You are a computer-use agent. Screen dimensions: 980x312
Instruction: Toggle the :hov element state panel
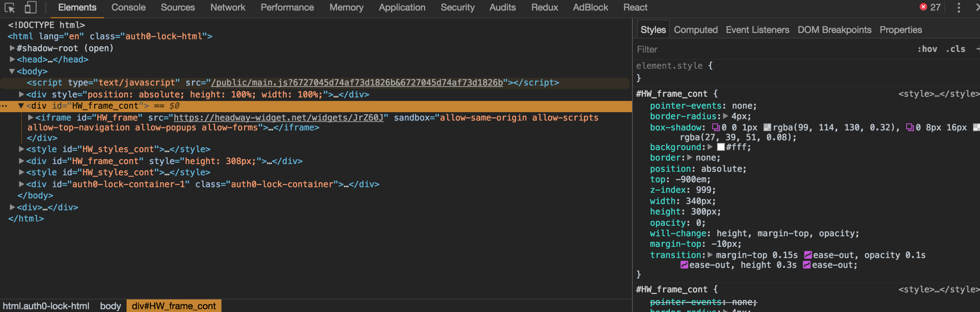(927, 49)
